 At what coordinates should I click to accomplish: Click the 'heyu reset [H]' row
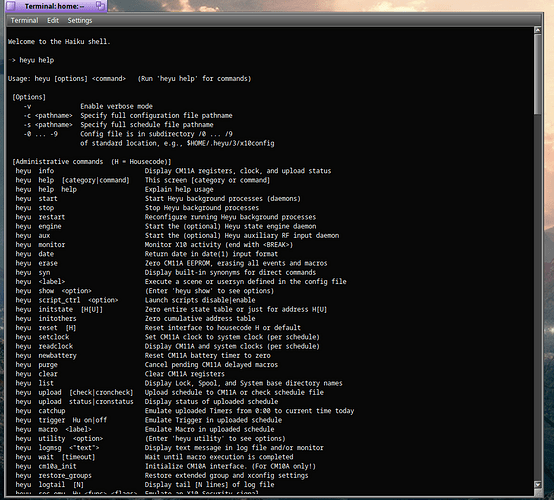tap(158, 328)
